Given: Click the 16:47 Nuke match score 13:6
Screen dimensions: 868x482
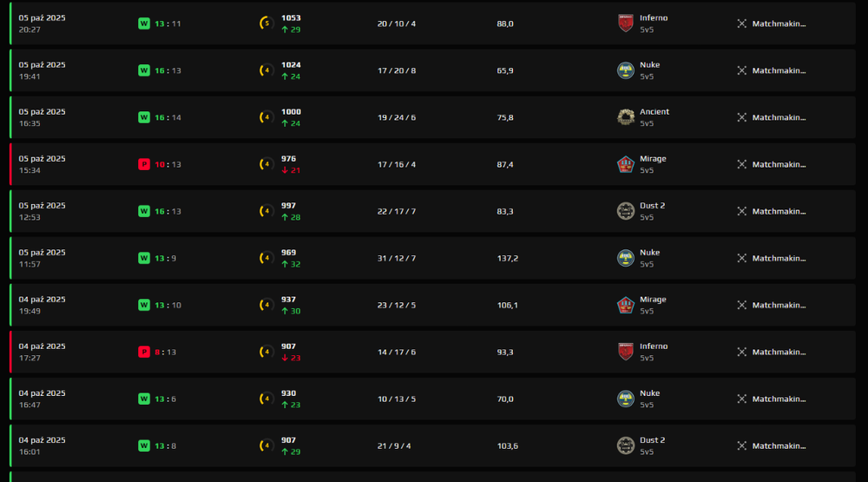Looking at the screenshot, I should [x=166, y=399].
